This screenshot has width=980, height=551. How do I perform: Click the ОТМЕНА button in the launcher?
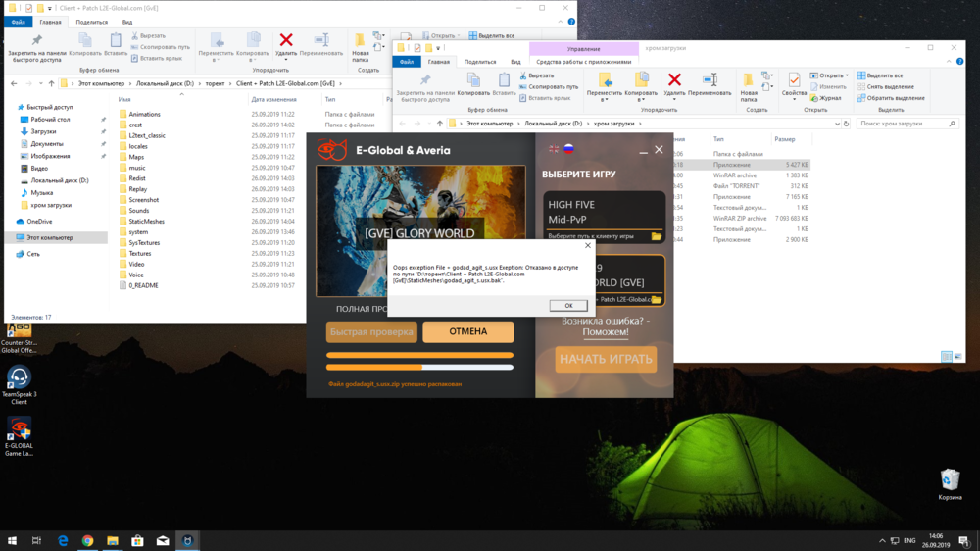click(x=467, y=331)
